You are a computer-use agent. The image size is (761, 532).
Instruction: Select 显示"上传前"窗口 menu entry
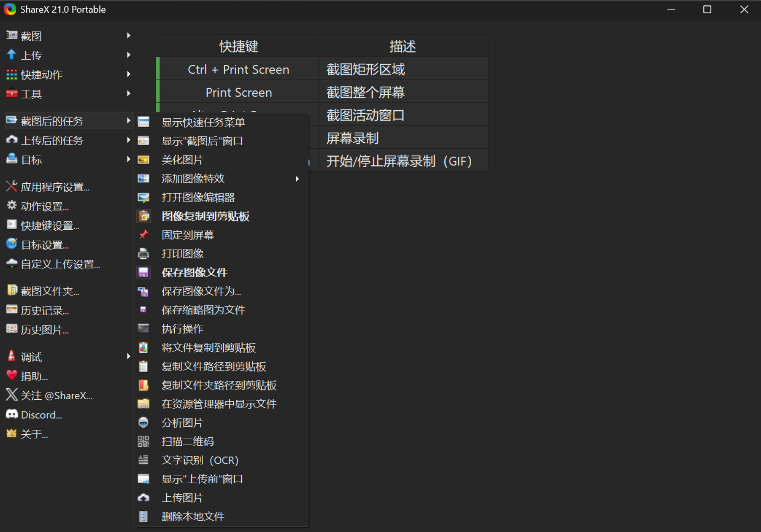tap(221, 479)
